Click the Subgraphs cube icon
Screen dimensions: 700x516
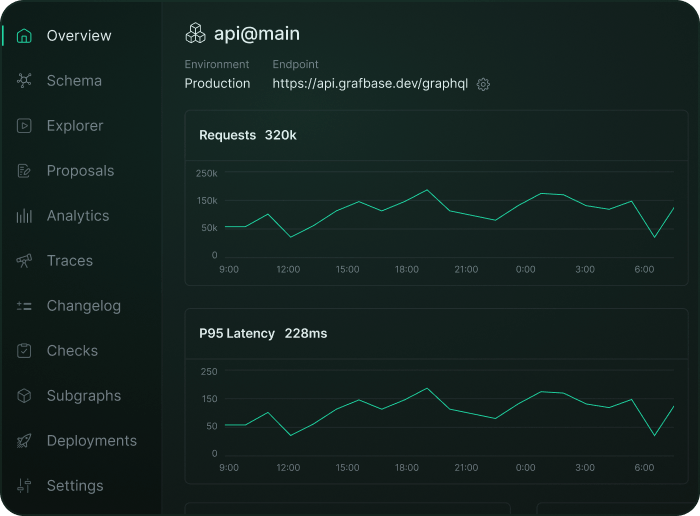tap(24, 395)
